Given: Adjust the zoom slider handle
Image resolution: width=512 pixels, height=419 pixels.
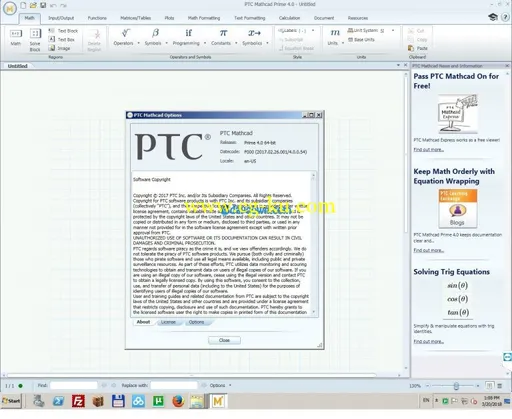Looking at the screenshot, I should [456, 386].
